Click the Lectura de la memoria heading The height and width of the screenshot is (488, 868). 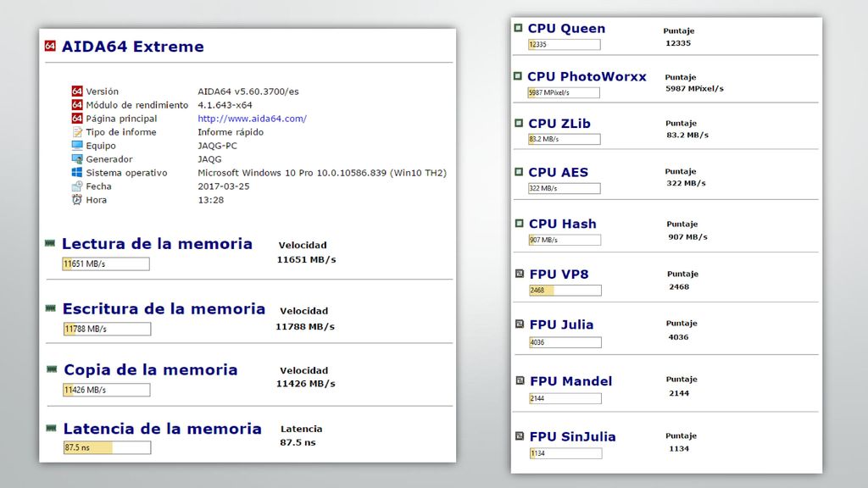pos(157,243)
